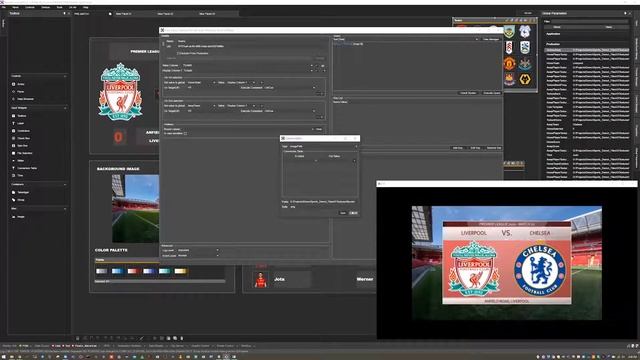Select the grey gradient palette swatch

101,271
